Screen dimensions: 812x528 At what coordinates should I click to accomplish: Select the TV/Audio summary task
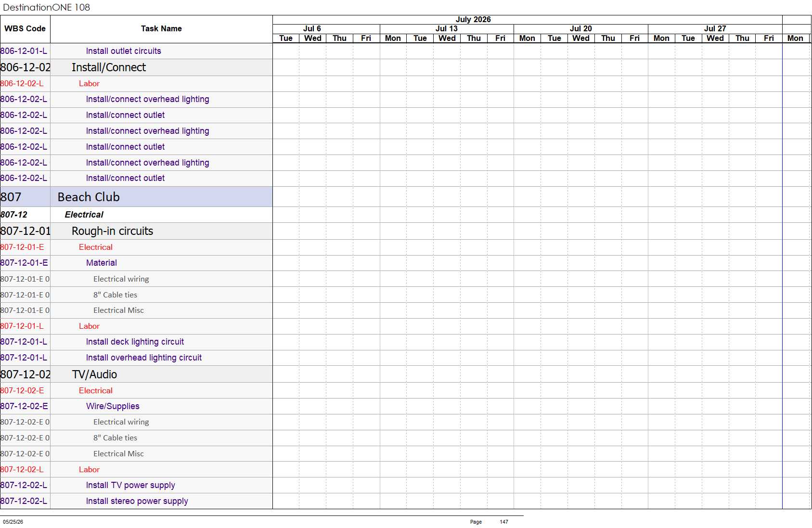136,374
